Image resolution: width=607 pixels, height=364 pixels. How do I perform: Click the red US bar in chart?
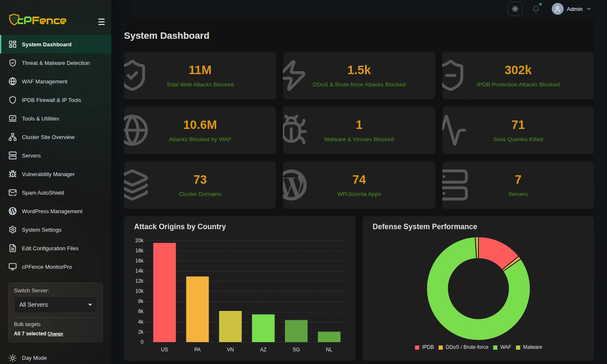point(164,292)
